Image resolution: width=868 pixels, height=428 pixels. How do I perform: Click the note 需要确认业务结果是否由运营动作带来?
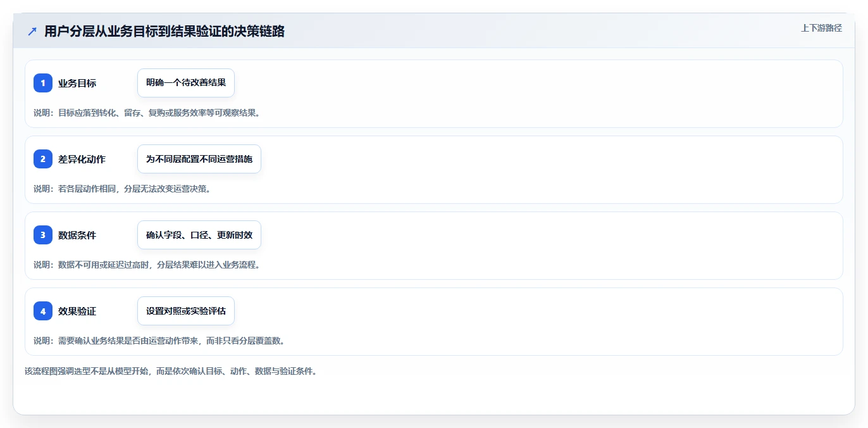pos(159,341)
